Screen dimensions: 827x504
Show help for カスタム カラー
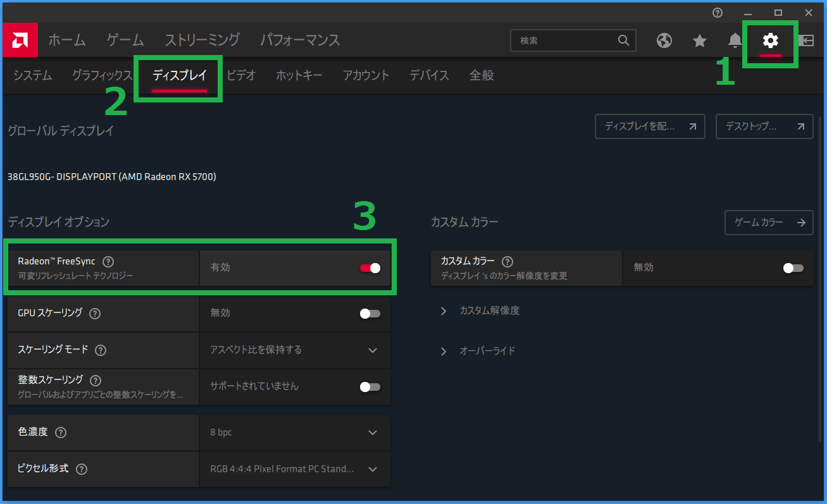click(x=507, y=261)
